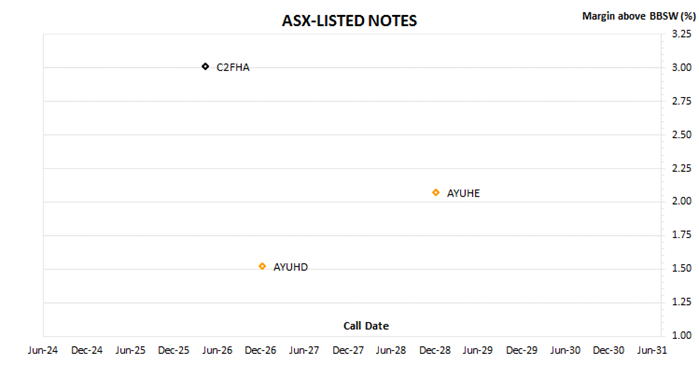Click the C2FHA black diamond marker

[x=205, y=67]
